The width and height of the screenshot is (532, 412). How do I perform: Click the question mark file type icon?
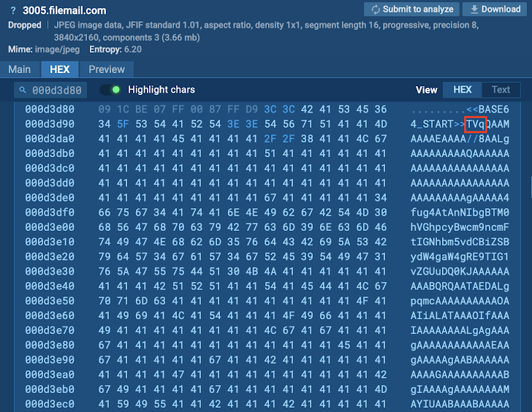pos(13,10)
